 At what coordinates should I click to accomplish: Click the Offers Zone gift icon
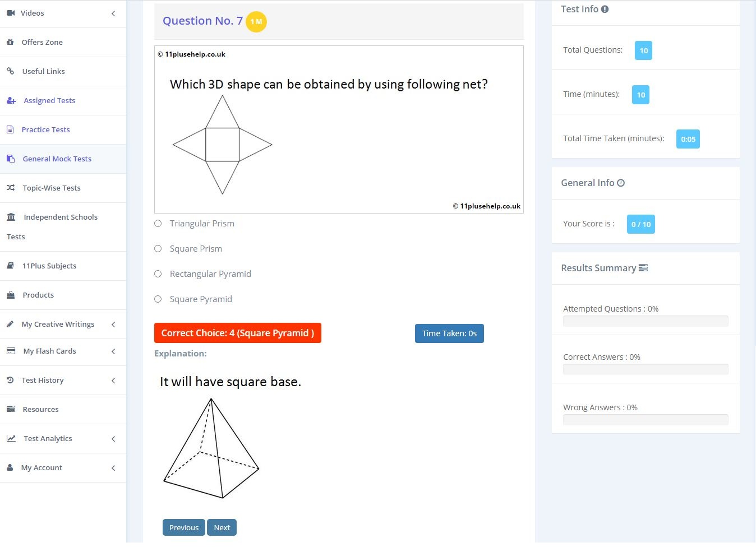click(x=10, y=42)
